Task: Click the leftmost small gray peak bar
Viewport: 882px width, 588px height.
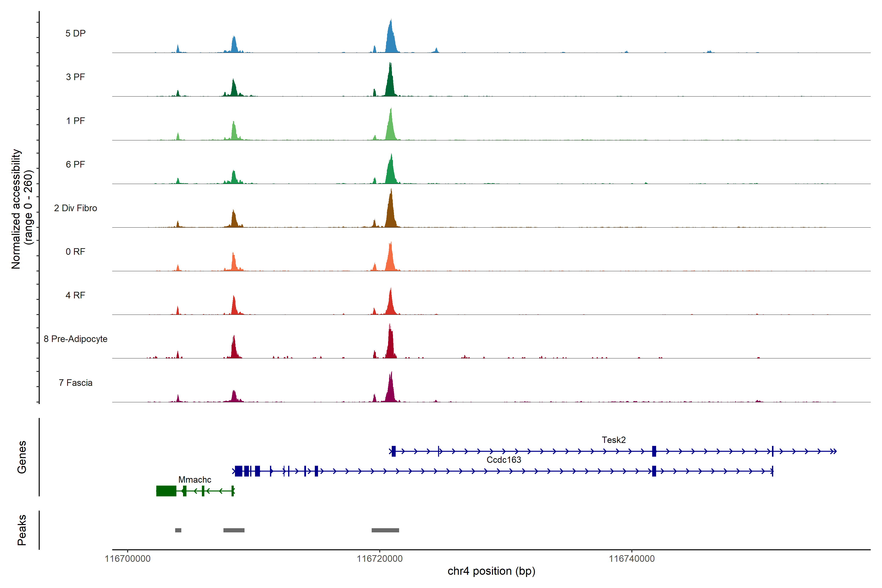Action: 178,530
